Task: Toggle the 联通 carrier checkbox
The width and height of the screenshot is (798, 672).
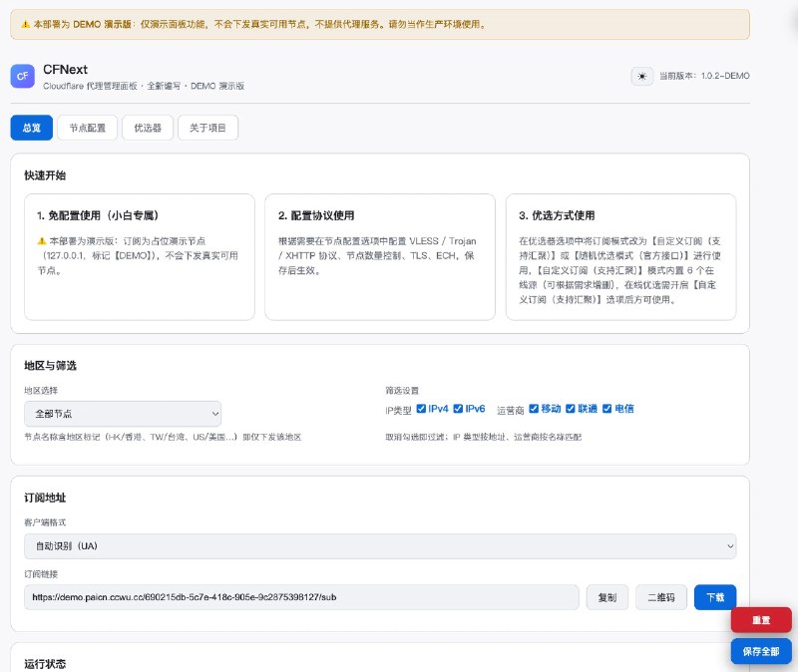Action: click(x=571, y=409)
